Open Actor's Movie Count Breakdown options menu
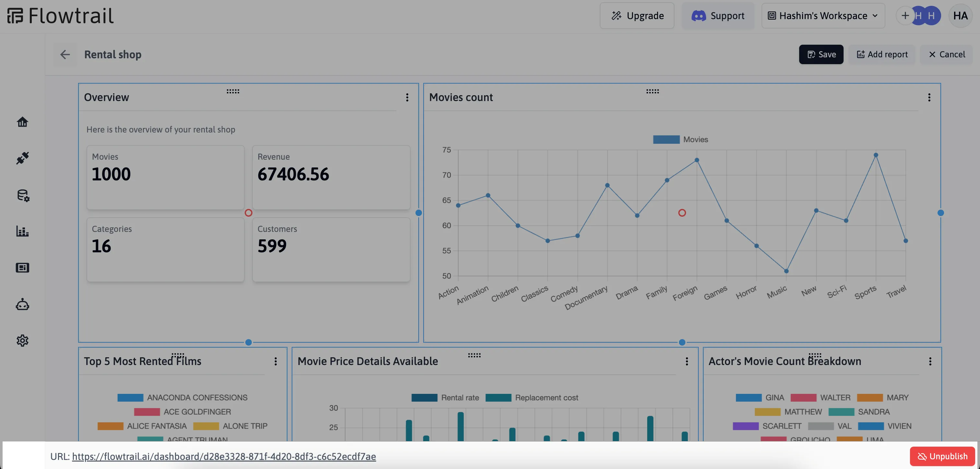 (x=930, y=361)
